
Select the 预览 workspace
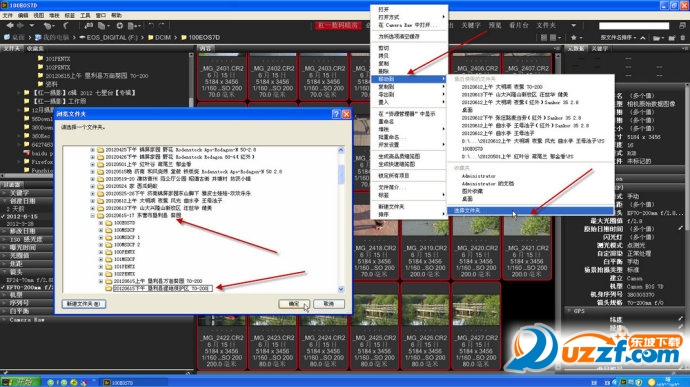[495, 26]
